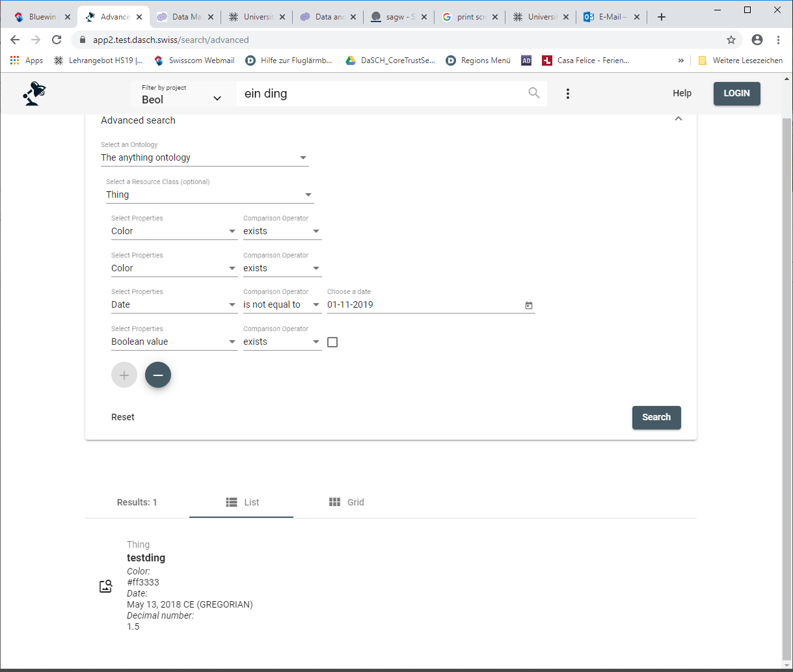The width and height of the screenshot is (793, 672).
Task: Click the Help link
Action: [682, 93]
